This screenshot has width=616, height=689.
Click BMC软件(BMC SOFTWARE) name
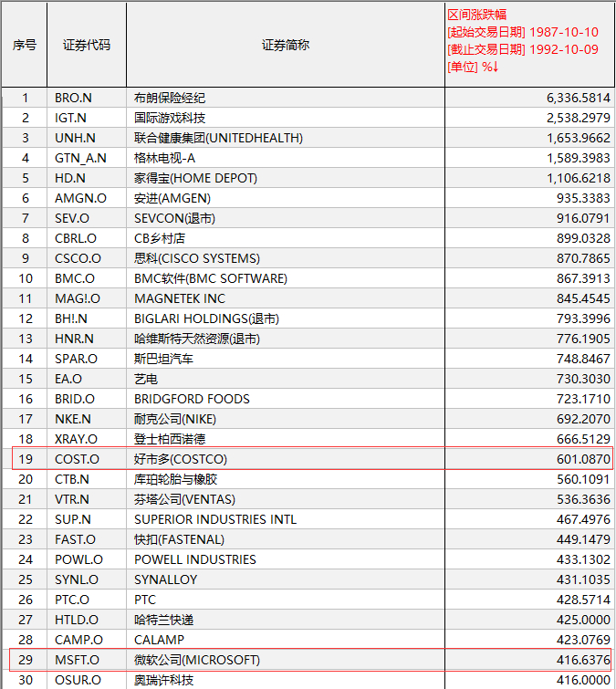[211, 278]
